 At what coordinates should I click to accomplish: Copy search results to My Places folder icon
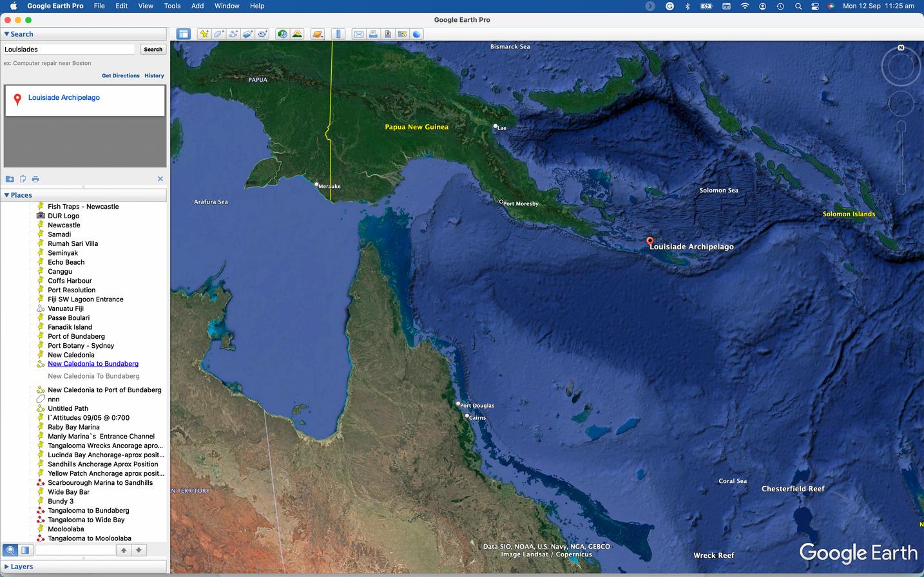10,179
